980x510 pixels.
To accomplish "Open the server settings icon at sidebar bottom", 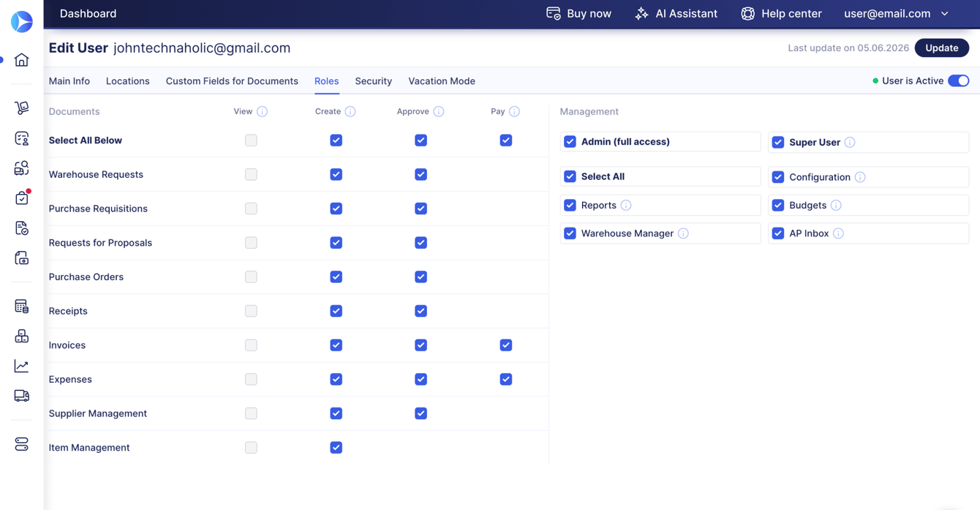I will [x=22, y=444].
